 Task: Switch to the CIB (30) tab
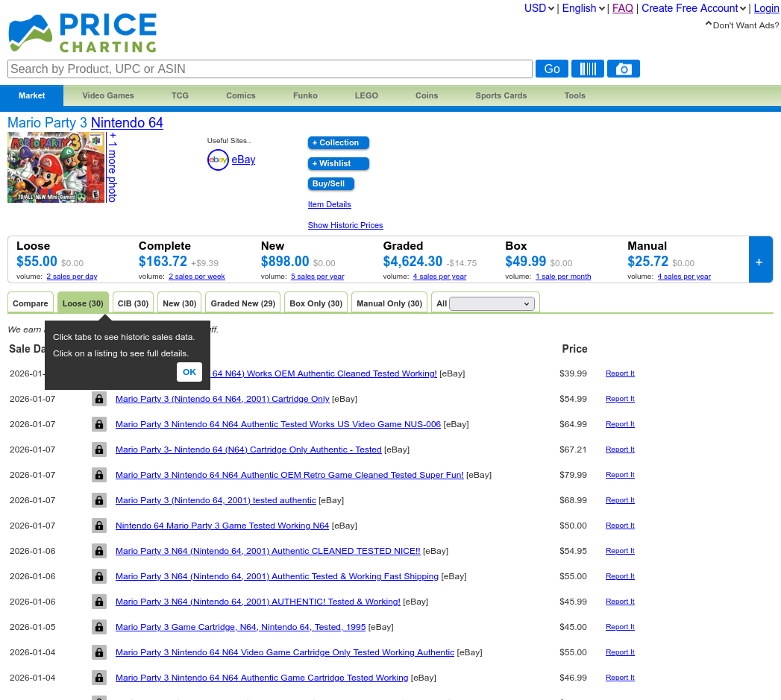click(133, 303)
